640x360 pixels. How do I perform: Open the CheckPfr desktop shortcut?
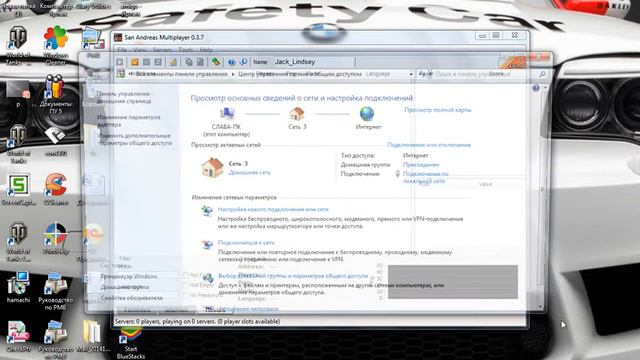tap(18, 336)
